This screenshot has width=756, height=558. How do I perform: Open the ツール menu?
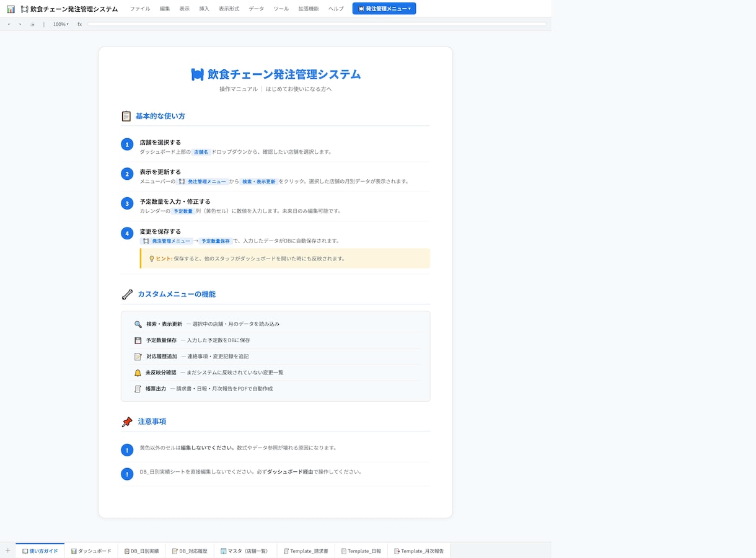281,9
